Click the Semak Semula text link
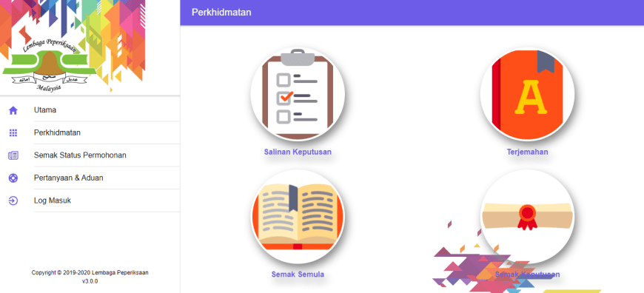The height and width of the screenshot is (293, 644). click(298, 274)
